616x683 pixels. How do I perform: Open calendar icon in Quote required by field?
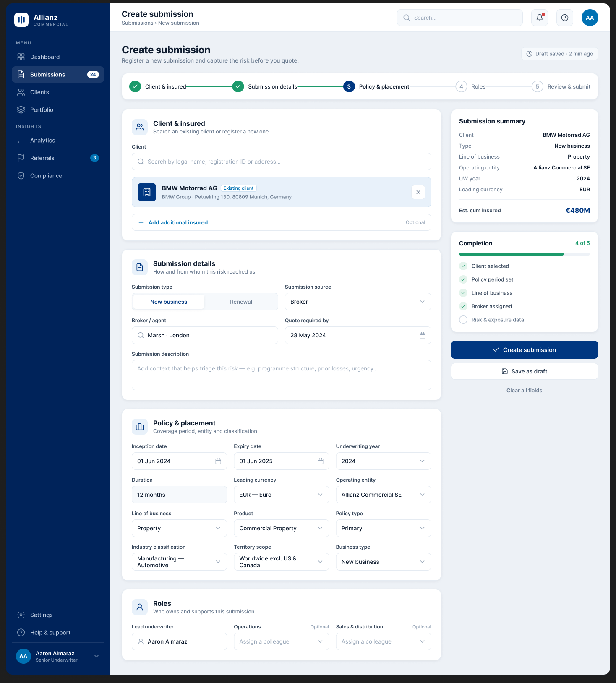423,335
